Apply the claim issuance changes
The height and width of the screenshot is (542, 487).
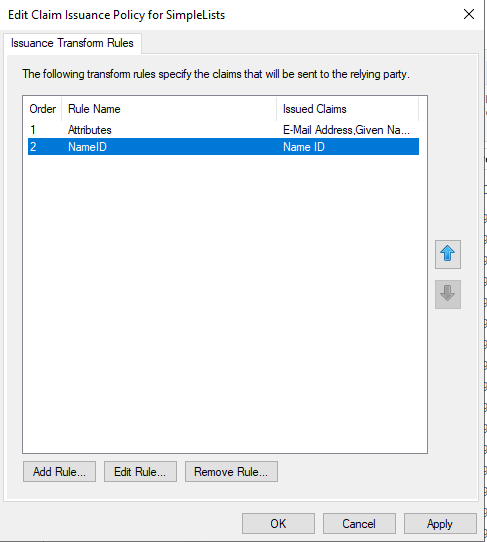click(x=440, y=524)
